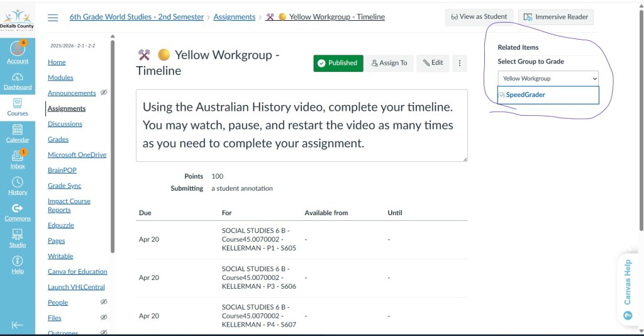Open the Inbox icon with notification badge

point(18,155)
